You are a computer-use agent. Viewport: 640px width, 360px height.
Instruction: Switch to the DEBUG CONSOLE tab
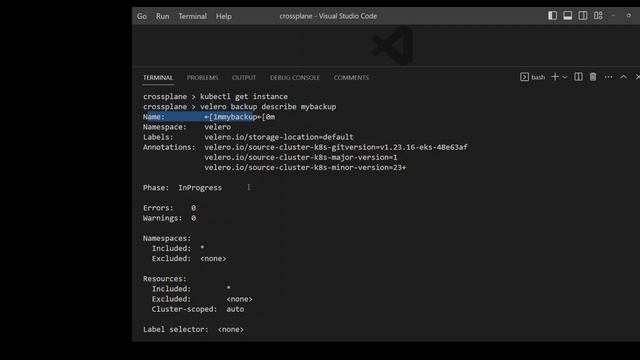[x=295, y=78]
